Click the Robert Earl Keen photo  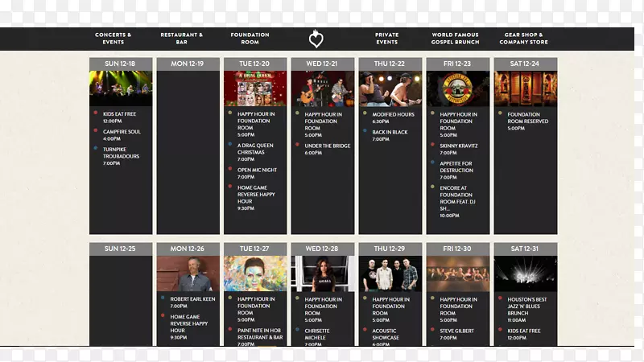click(x=188, y=274)
